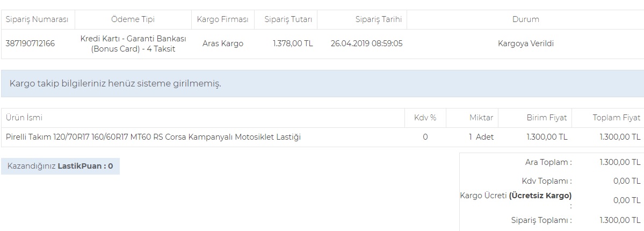Screen dimensions: 644x231
Task: Click the Durum column header
Action: [525, 19]
